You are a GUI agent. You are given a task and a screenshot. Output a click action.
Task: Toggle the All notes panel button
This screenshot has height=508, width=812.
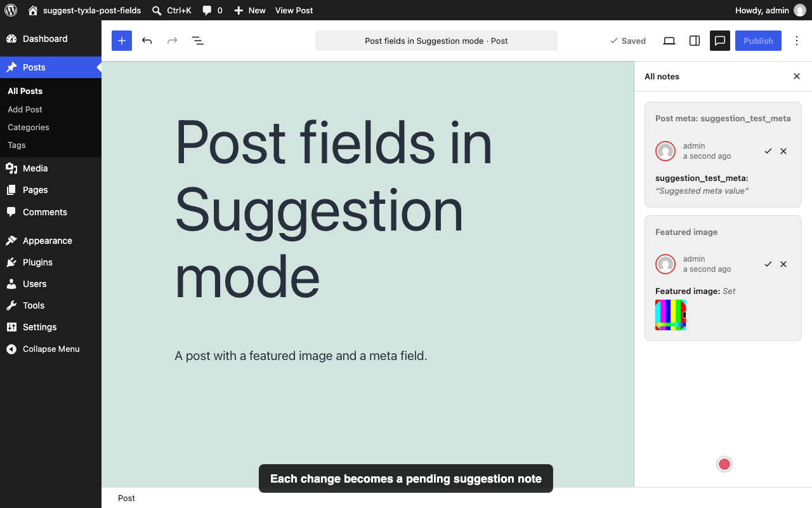click(x=720, y=41)
